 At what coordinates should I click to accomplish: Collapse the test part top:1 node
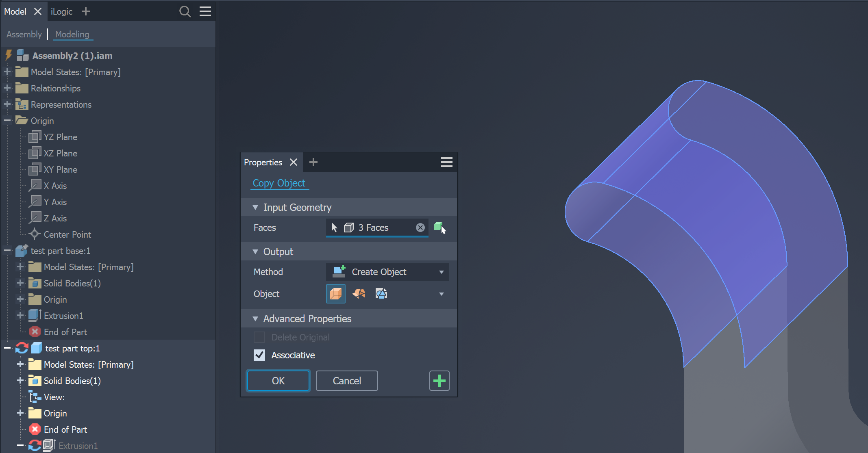coord(7,348)
